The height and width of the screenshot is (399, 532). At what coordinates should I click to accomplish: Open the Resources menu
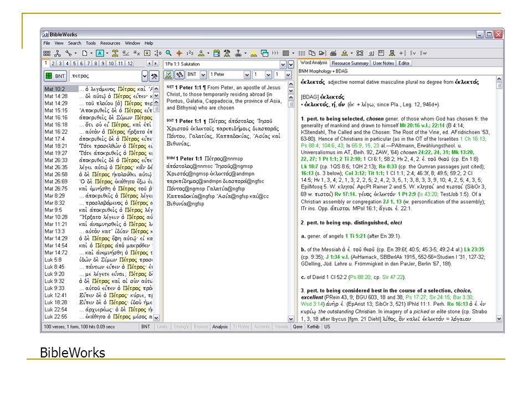point(110,43)
